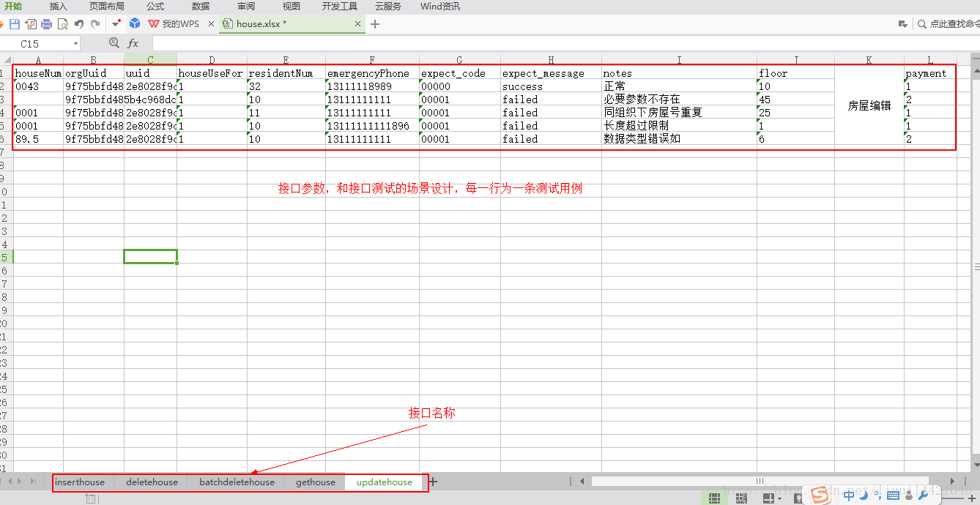Zoom in using the plus on the zoom slider

coord(972,498)
